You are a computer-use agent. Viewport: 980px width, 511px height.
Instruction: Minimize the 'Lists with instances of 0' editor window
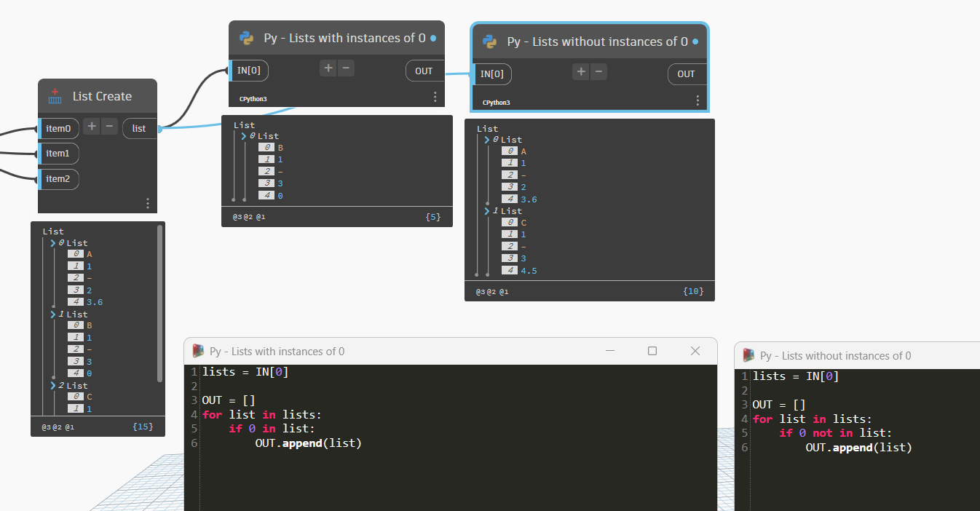click(x=609, y=351)
